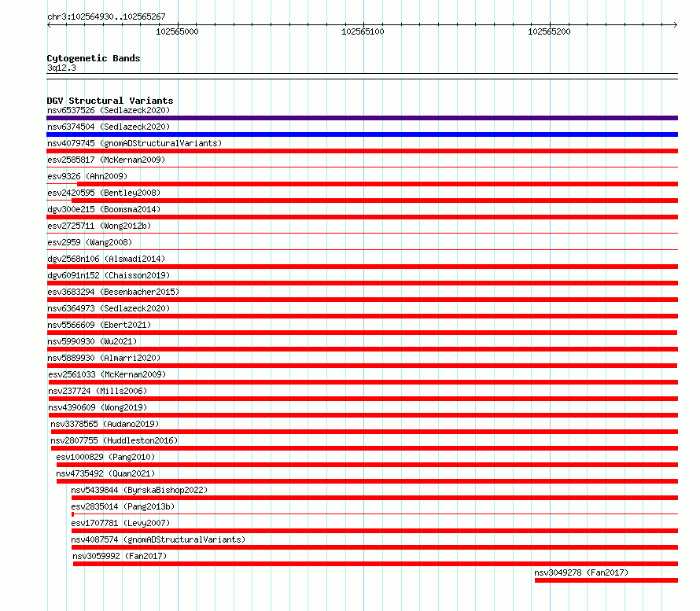Select esv2835014 (Pang2013b) variant
700x611 pixels.
point(123,506)
